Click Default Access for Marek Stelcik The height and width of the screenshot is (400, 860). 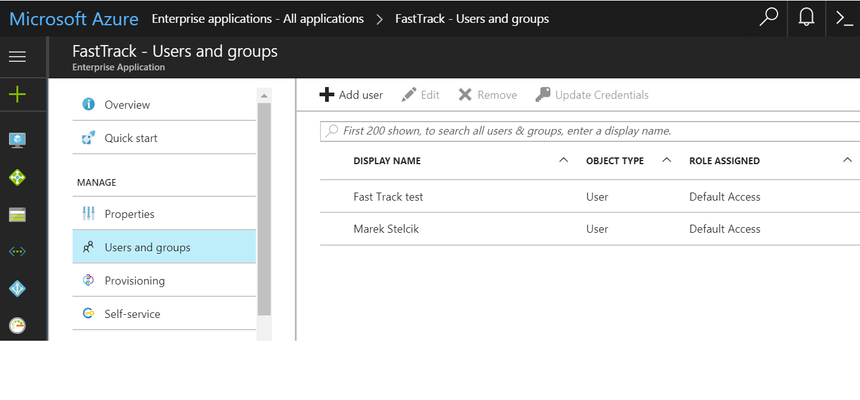(x=725, y=229)
